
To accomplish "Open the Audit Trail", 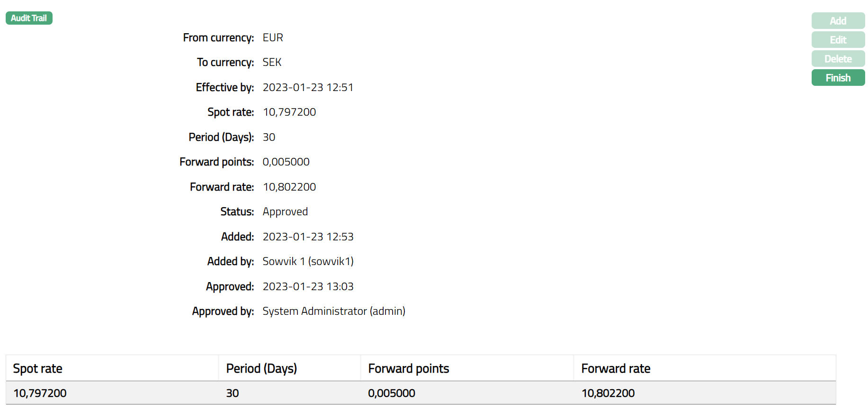I will [29, 18].
